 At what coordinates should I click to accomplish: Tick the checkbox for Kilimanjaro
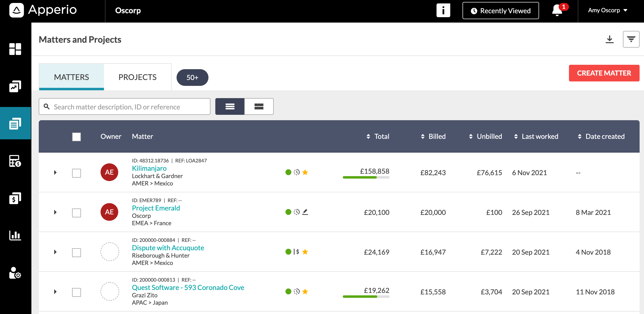pos(77,173)
